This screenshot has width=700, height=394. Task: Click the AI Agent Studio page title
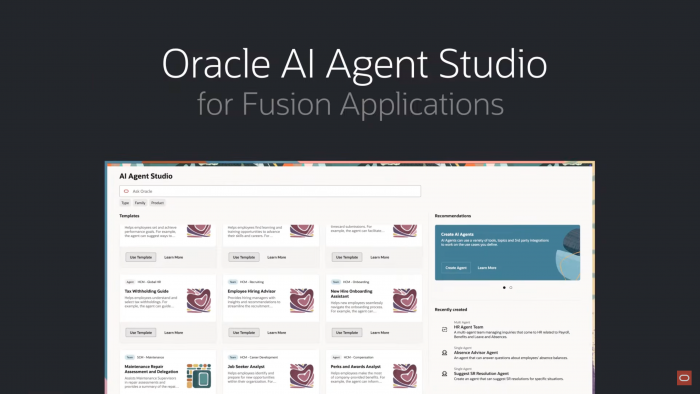[146, 176]
